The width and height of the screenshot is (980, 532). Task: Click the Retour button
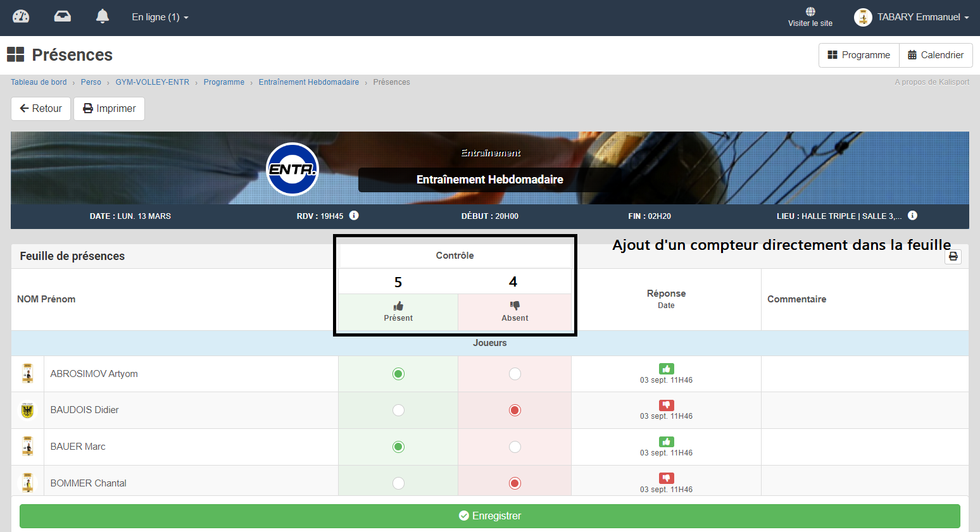(41, 109)
